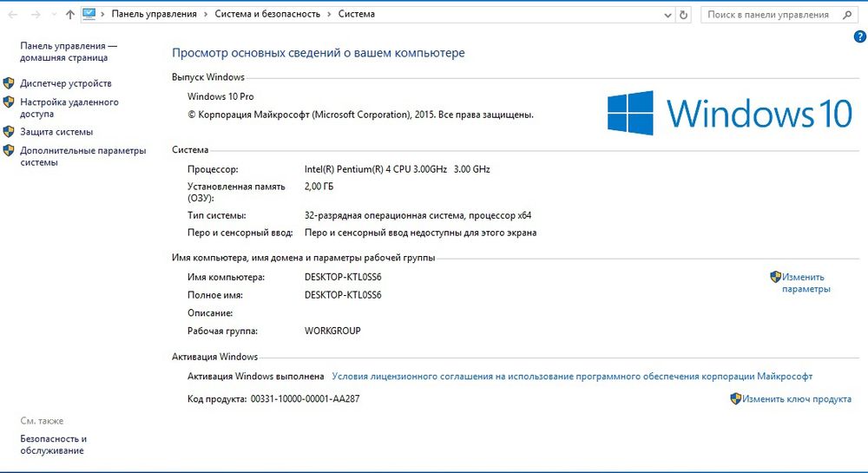Click heading Просмотр основных сведений о вашем компьютере
Screen dimensions: 868x473
coord(319,53)
